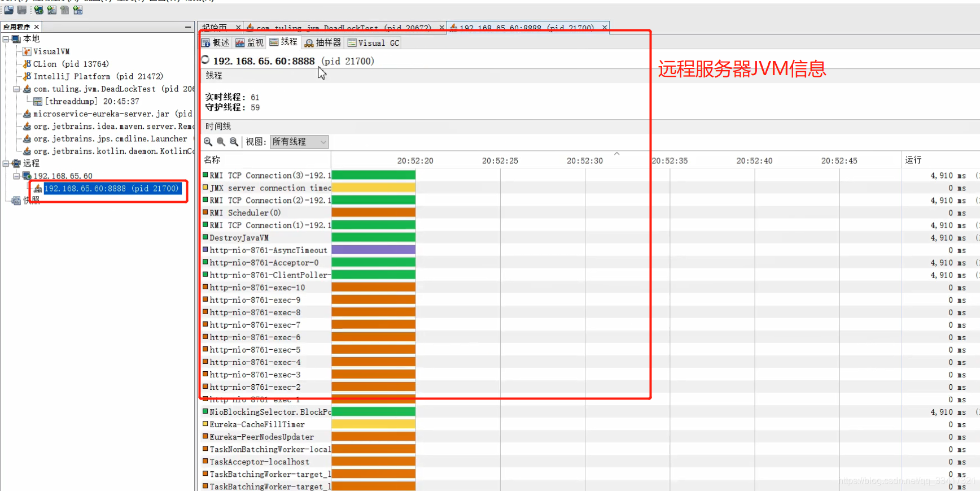This screenshot has height=491, width=980.
Task: Click the sort arrow above the timeline
Action: pos(617,154)
